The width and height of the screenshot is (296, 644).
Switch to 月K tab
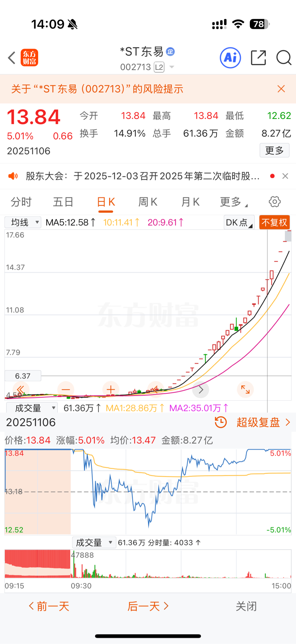[190, 202]
